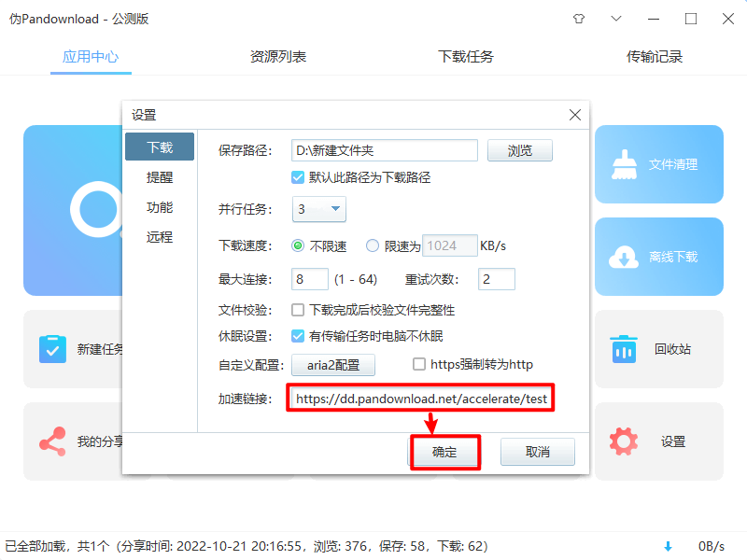Enable https forced to http checkbox
747x560 pixels.
(419, 364)
